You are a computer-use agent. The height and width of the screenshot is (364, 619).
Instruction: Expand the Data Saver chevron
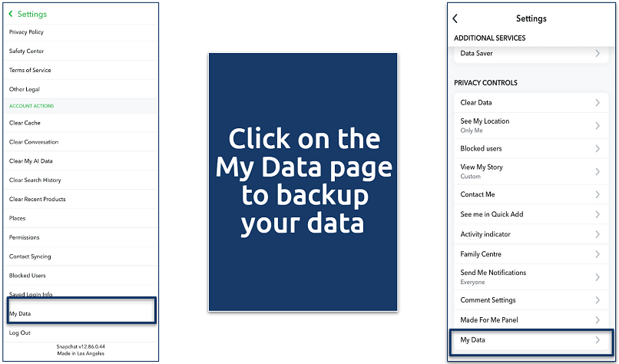[x=597, y=54]
